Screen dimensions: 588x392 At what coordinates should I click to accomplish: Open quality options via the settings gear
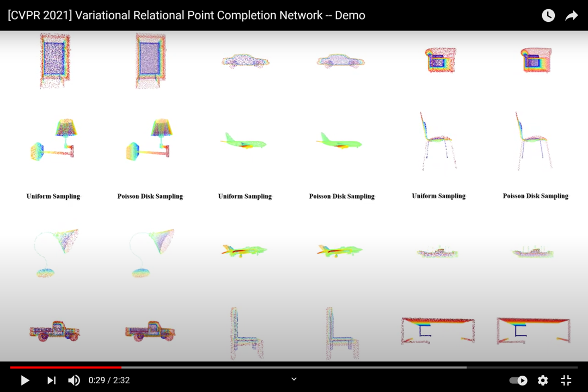(542, 380)
